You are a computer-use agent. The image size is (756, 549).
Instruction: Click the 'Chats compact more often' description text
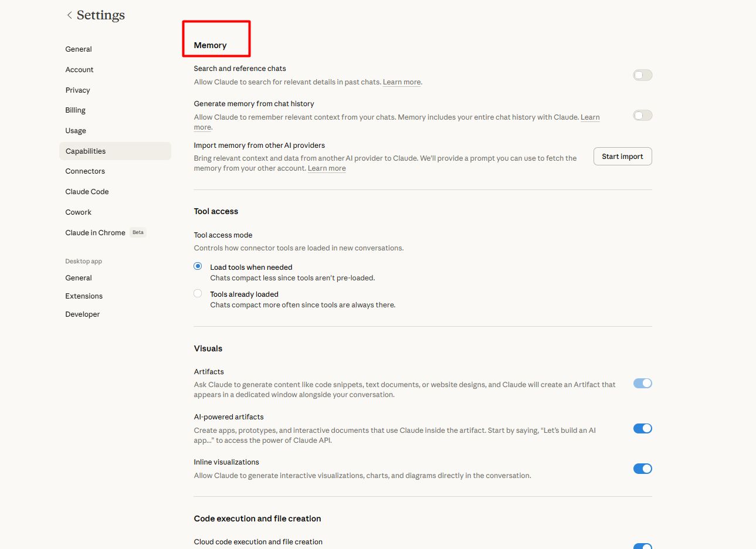point(303,305)
